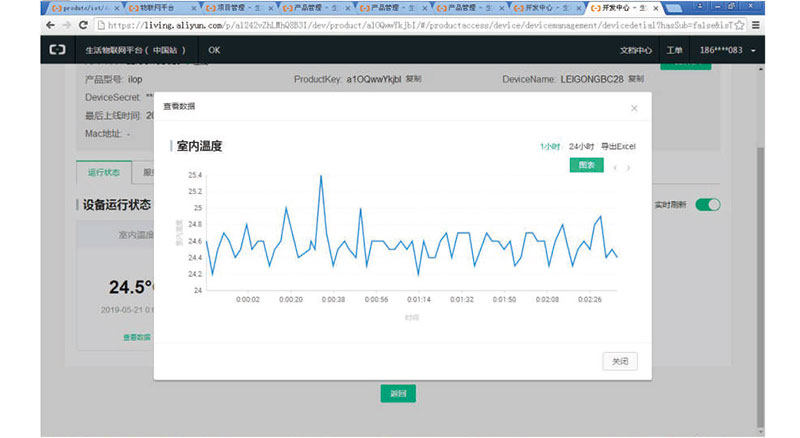This screenshot has width=800, height=438.
Task: Click the Aliyun bracket logo in the header
Action: pos(57,50)
